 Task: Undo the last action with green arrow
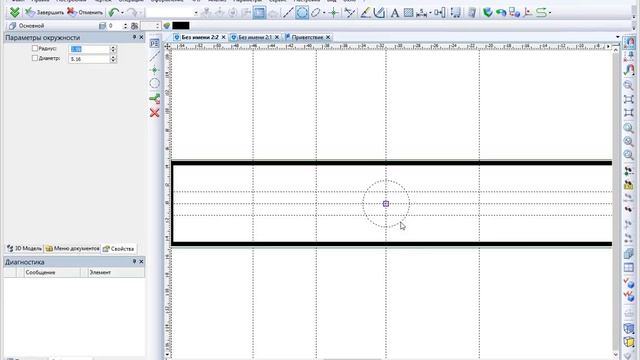(114, 13)
